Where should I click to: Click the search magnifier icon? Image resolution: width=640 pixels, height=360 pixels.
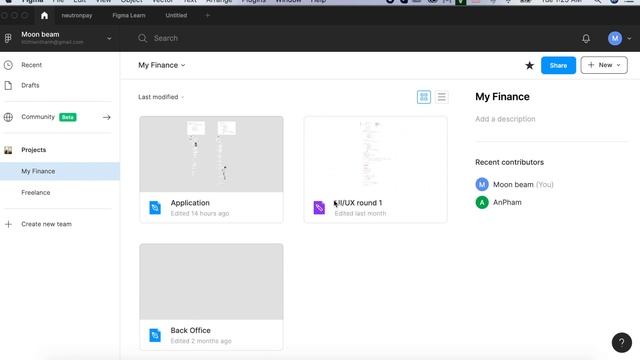(x=142, y=38)
